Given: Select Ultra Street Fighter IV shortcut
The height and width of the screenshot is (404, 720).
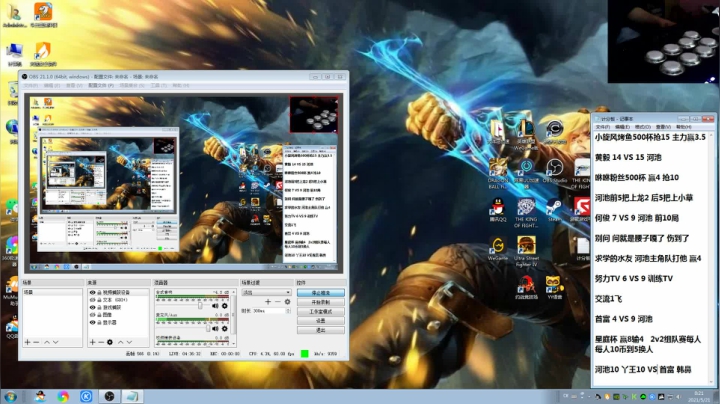Looking at the screenshot, I should click(x=526, y=252).
